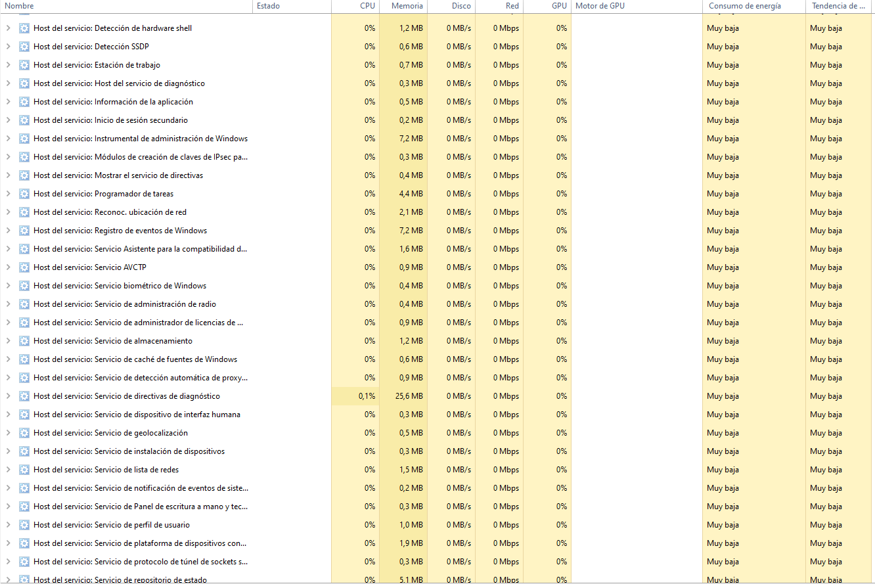
Task: Click the gear icon for Servicio biométrico de Windows
Action: pyautogui.click(x=24, y=286)
